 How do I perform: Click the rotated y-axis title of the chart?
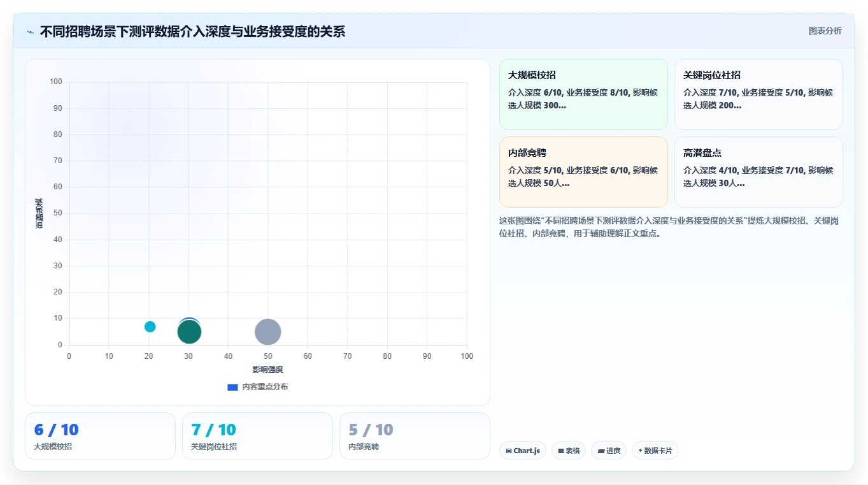tap(39, 214)
